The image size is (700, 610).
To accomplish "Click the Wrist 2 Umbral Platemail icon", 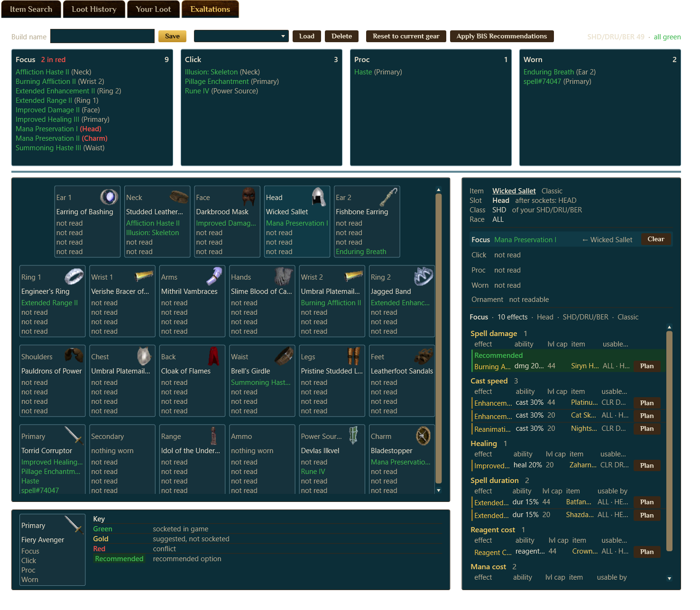I will 354,276.
